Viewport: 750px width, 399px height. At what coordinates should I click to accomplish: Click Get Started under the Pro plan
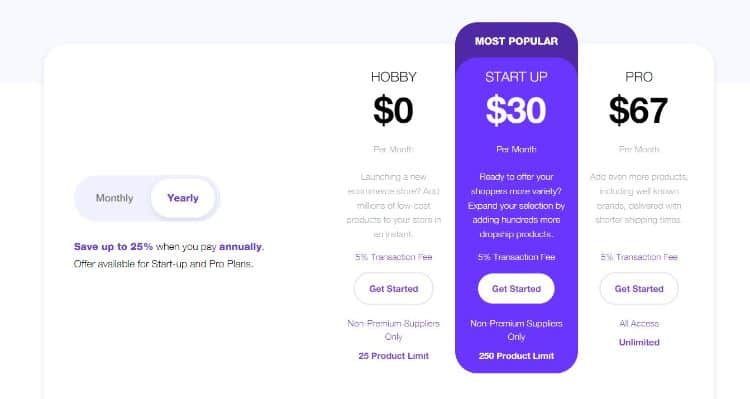pyautogui.click(x=639, y=288)
